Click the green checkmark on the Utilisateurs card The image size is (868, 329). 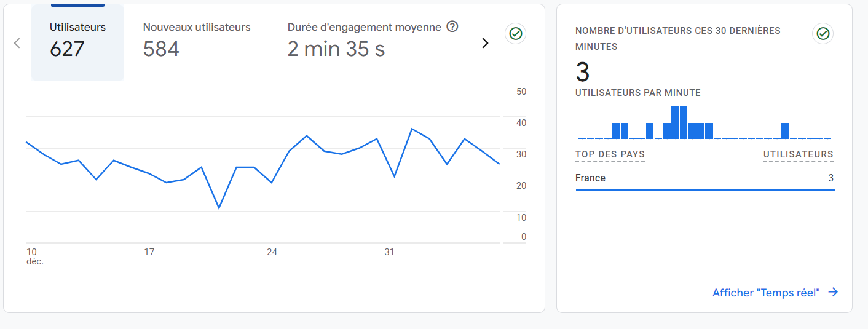coord(516,34)
